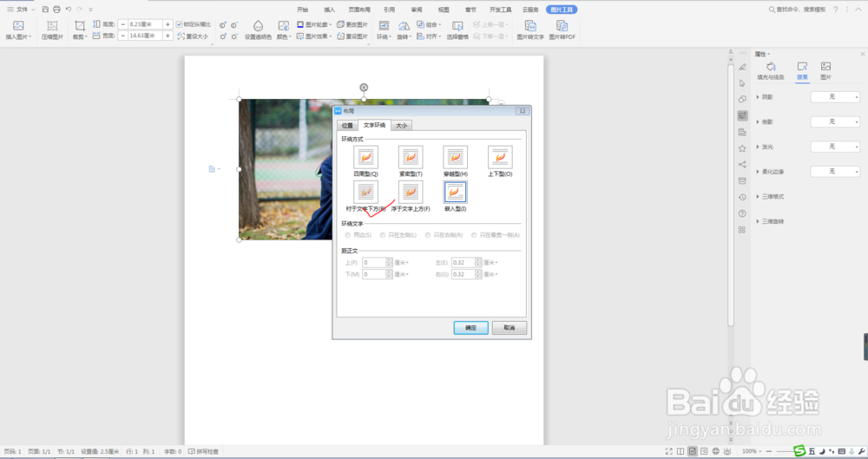Open the Start (开始) ribbon tab
The width and height of the screenshot is (868, 459).
pos(302,10)
